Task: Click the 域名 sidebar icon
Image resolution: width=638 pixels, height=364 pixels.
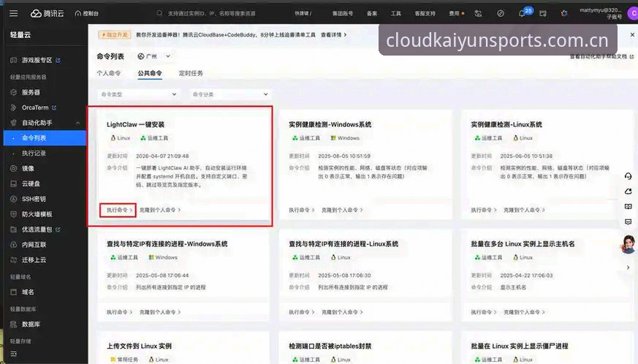Action: coord(13,292)
